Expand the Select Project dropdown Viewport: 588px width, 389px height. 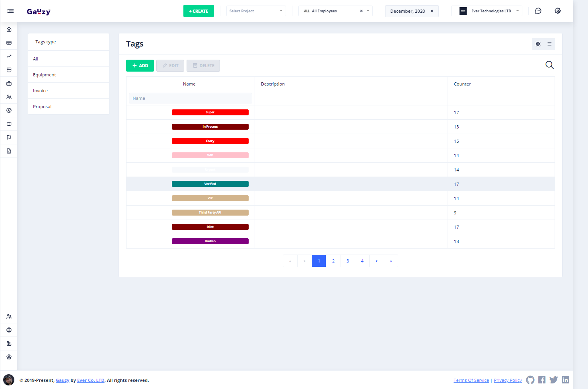[256, 11]
